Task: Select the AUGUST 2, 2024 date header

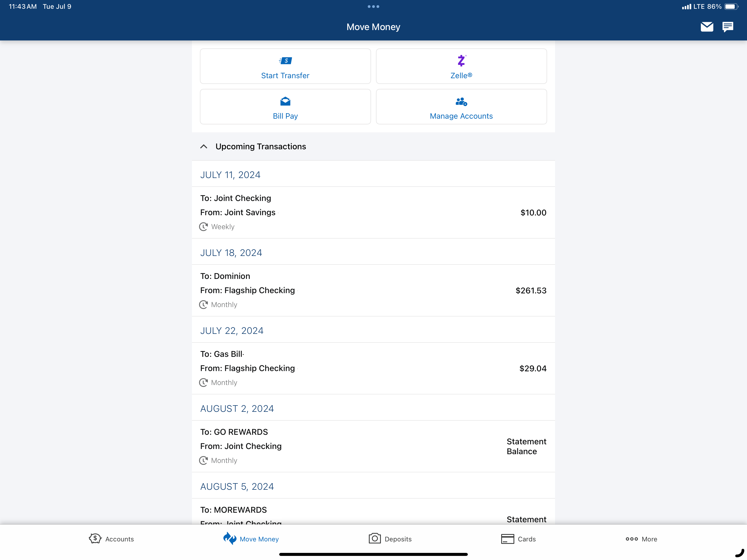Action: click(237, 409)
